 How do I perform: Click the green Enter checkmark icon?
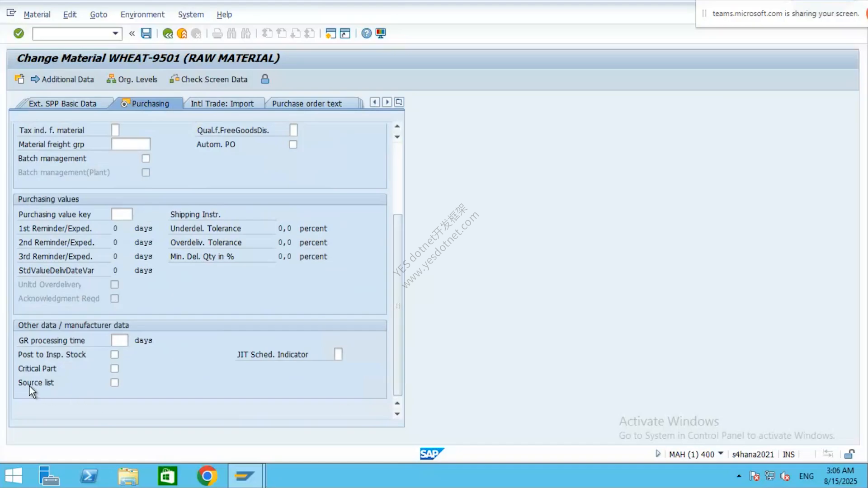point(19,33)
